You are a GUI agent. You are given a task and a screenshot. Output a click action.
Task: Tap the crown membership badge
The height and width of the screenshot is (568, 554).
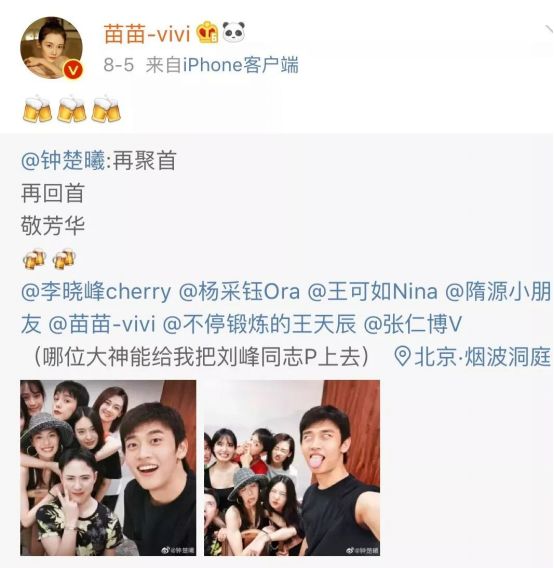207,32
